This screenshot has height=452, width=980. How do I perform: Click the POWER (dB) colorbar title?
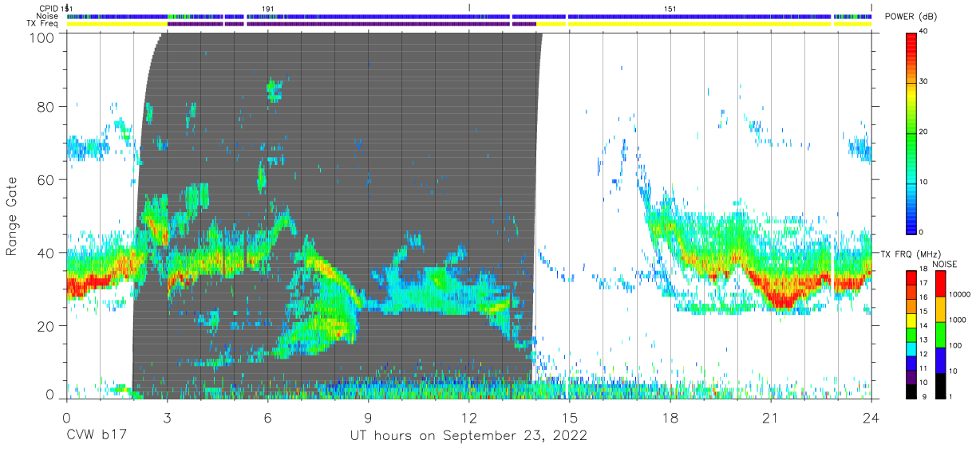coord(910,16)
